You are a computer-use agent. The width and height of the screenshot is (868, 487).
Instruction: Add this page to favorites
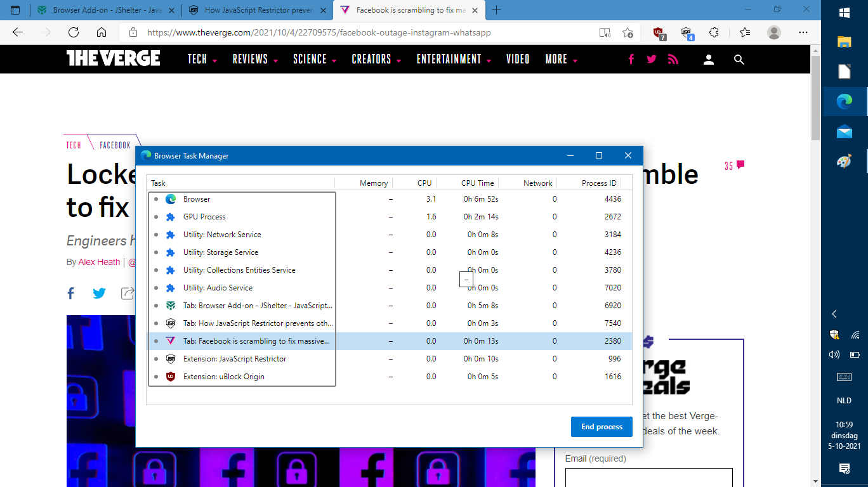(628, 32)
